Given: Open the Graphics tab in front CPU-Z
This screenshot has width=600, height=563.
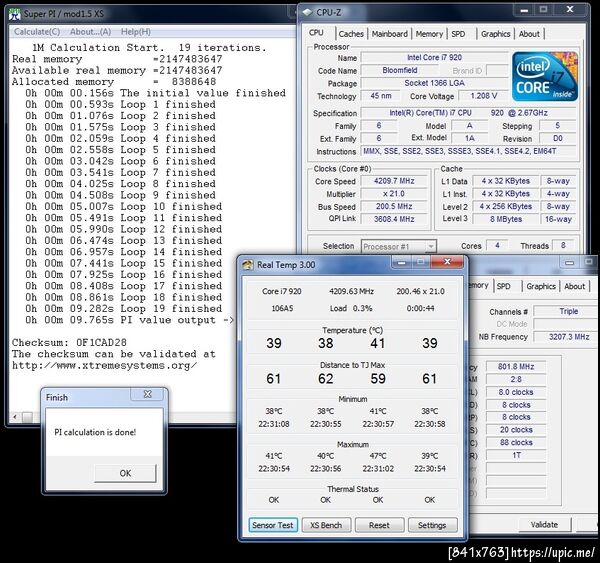Looking at the screenshot, I should point(496,34).
